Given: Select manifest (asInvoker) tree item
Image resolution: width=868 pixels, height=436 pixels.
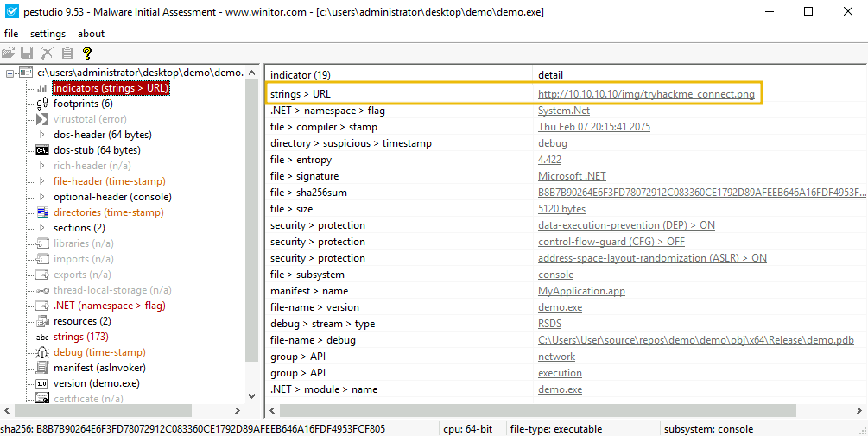Looking at the screenshot, I should coord(99,368).
